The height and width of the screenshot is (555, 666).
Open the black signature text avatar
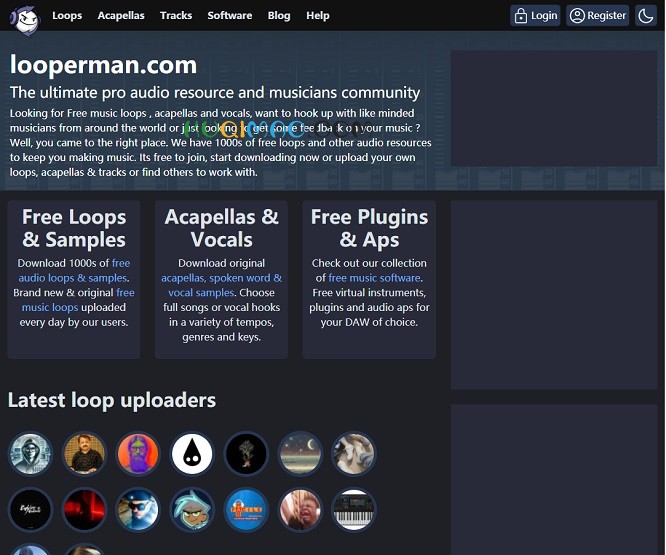click(x=30, y=509)
